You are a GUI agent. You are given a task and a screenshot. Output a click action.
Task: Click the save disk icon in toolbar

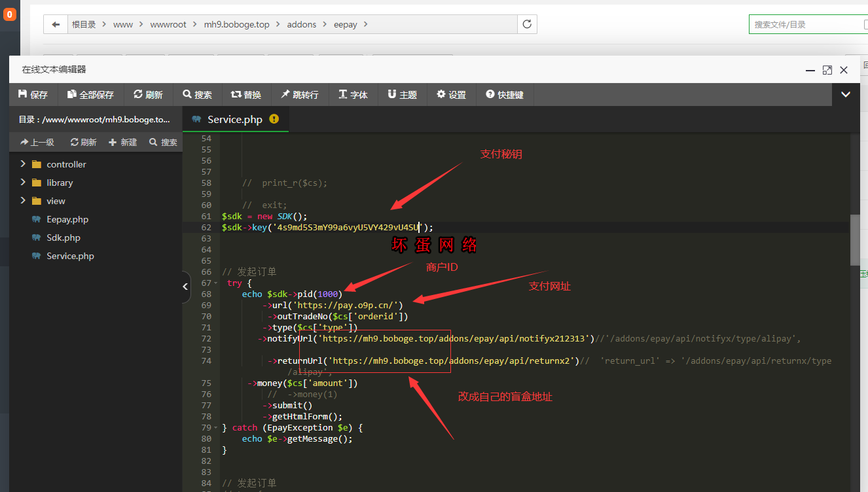click(23, 94)
